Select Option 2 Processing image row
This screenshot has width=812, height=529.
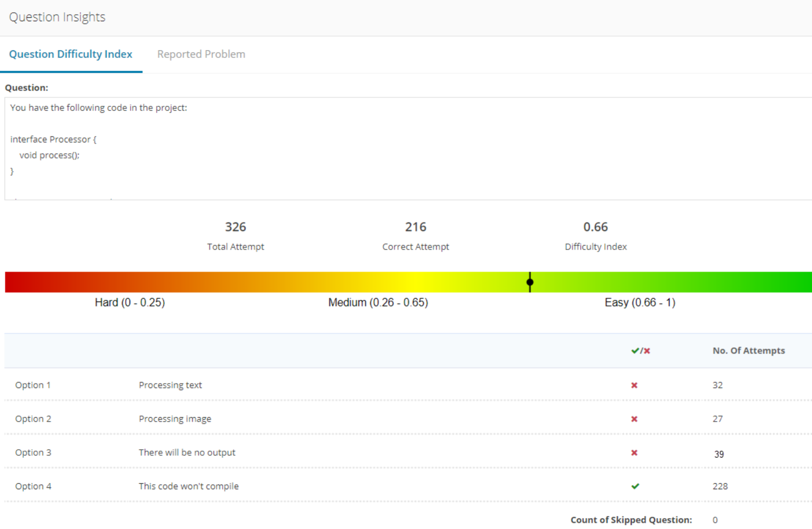[175, 419]
